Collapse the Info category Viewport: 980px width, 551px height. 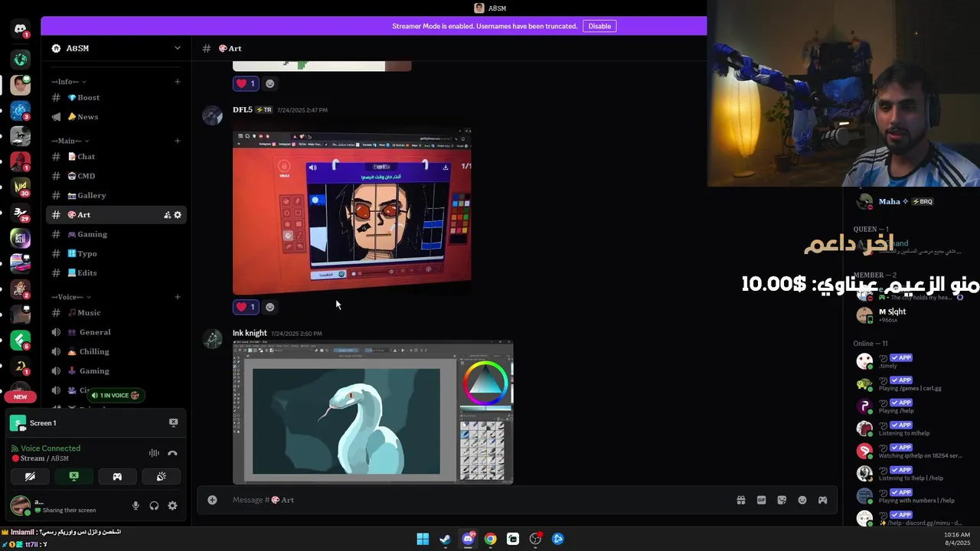[x=68, y=82]
